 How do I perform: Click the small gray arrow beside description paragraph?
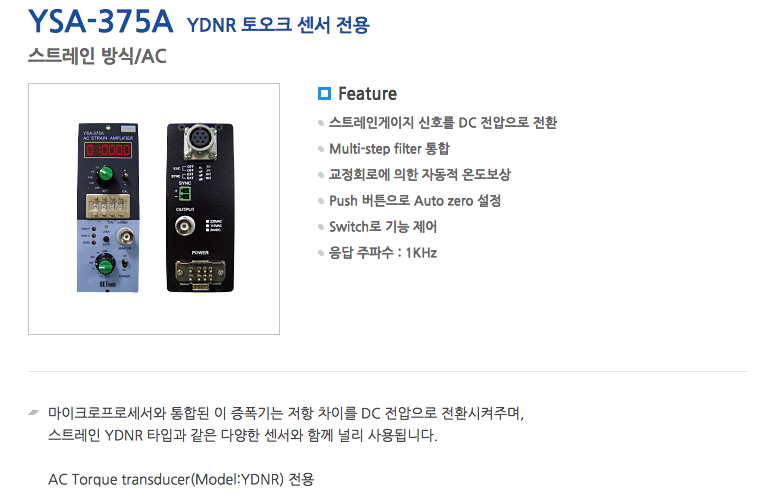point(33,412)
